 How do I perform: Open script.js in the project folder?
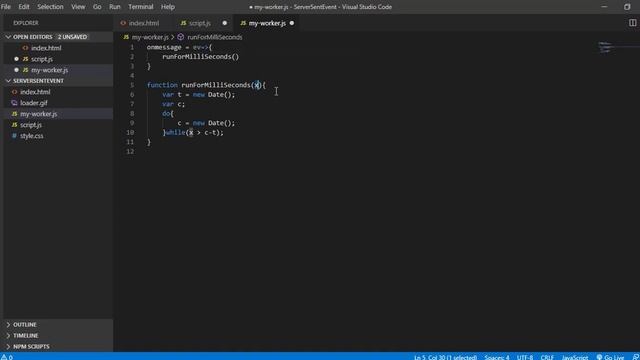[31, 125]
